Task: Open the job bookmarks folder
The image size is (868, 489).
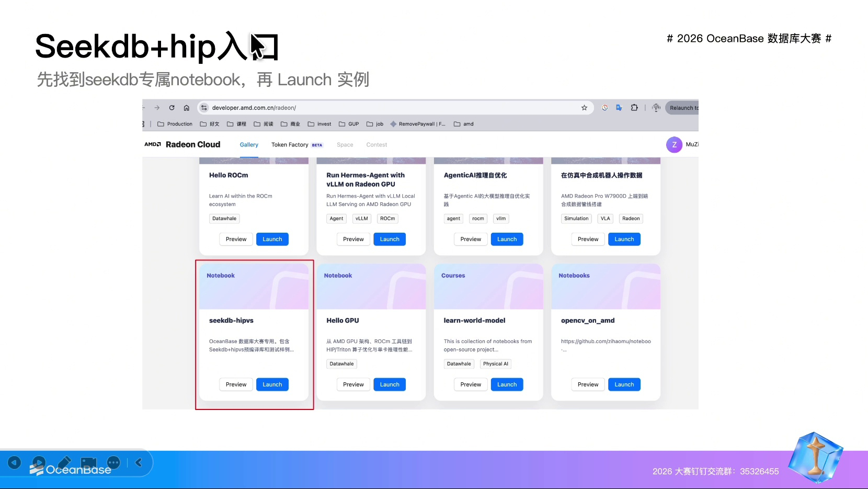Action: pyautogui.click(x=375, y=124)
